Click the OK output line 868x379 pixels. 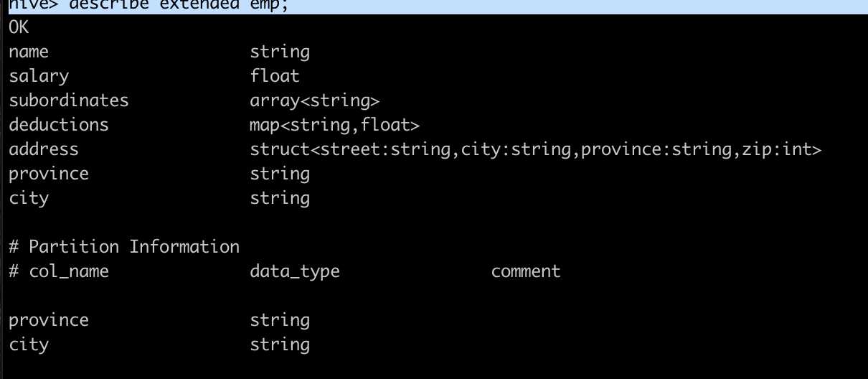pyautogui.click(x=19, y=28)
